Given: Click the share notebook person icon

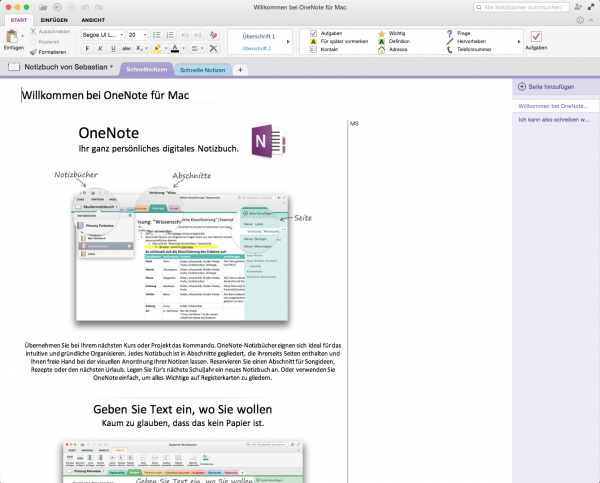Looking at the screenshot, I should (578, 7).
